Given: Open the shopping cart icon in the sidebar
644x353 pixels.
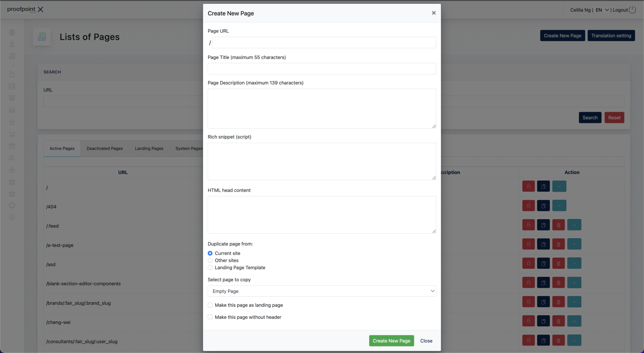Looking at the screenshot, I should (x=12, y=134).
